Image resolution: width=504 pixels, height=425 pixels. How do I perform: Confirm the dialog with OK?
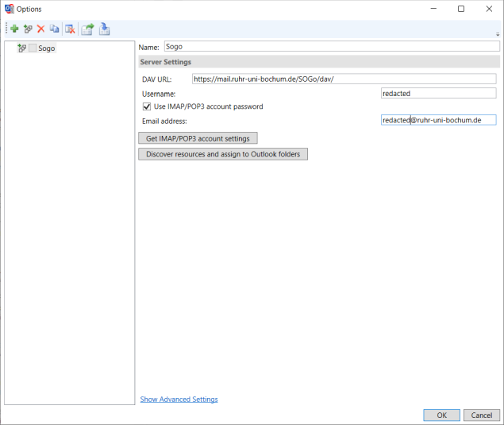click(x=441, y=415)
